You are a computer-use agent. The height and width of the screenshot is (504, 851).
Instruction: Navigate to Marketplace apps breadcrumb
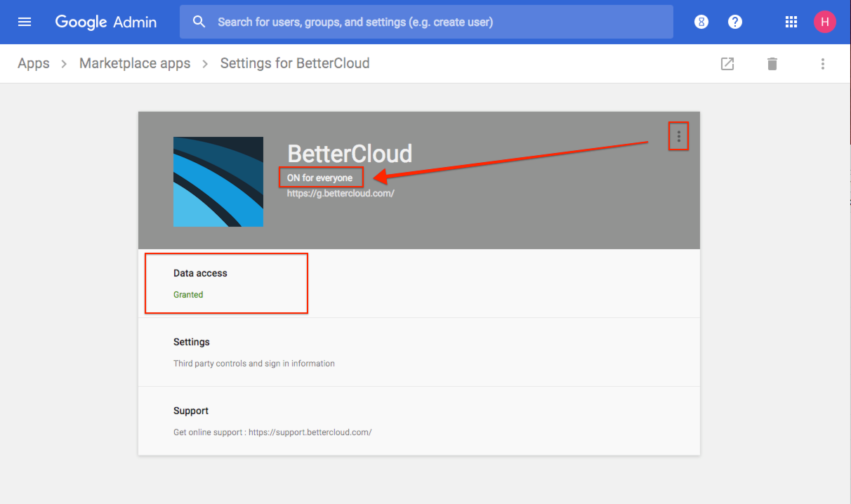click(135, 63)
